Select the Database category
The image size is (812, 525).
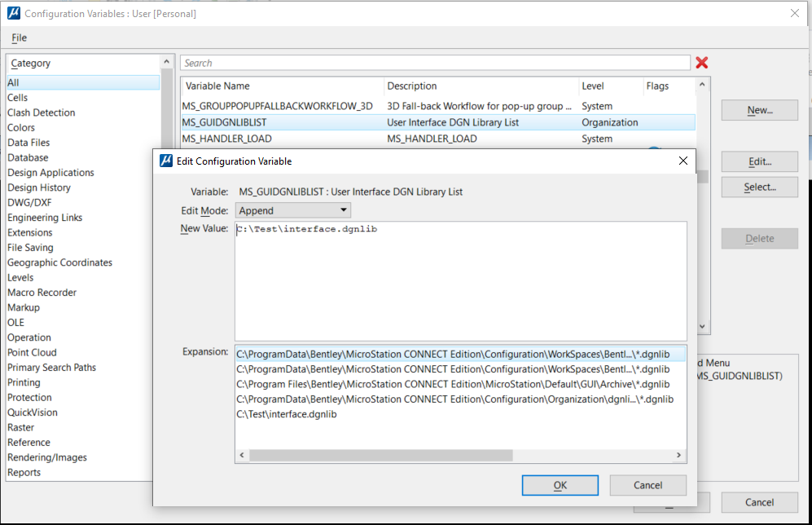(x=80, y=157)
